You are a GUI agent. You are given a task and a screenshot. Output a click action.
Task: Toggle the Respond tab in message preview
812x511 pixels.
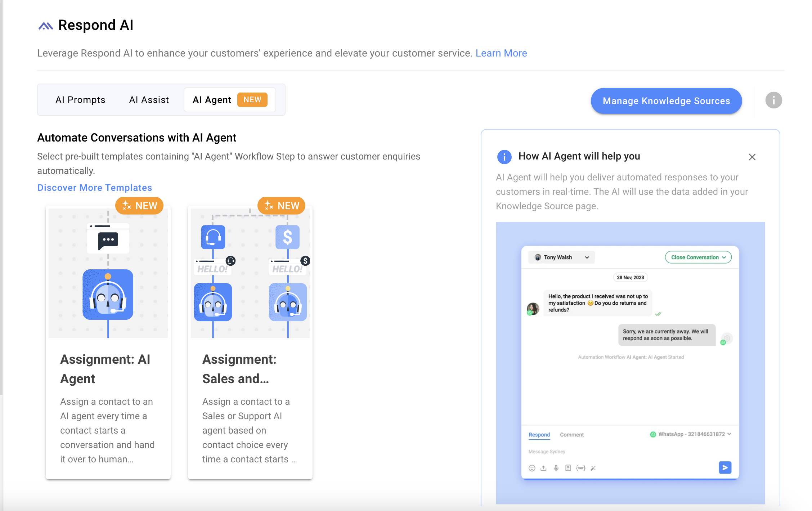coord(539,434)
